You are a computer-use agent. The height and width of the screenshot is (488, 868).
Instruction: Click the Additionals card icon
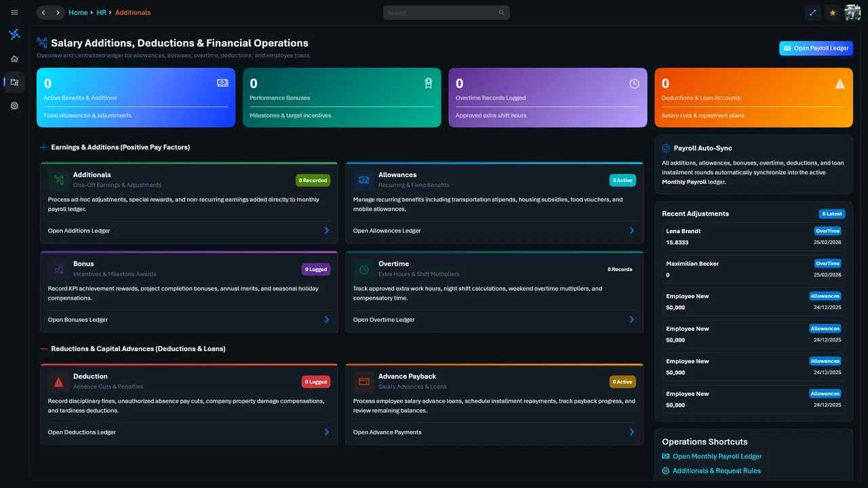(x=59, y=180)
